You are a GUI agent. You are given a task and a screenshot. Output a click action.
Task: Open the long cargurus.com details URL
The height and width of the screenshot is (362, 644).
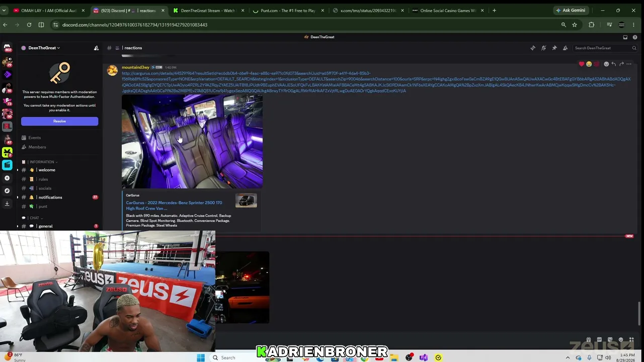point(376,82)
